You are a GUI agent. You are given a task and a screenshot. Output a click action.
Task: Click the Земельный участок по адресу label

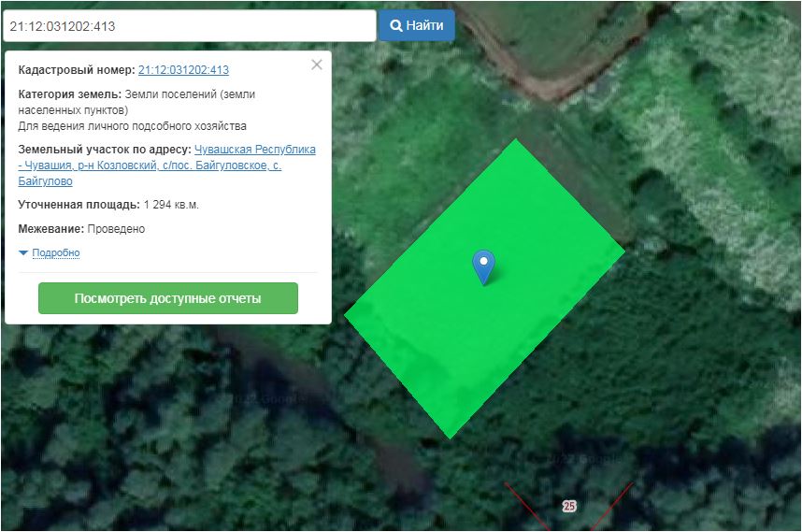pyautogui.click(x=104, y=150)
